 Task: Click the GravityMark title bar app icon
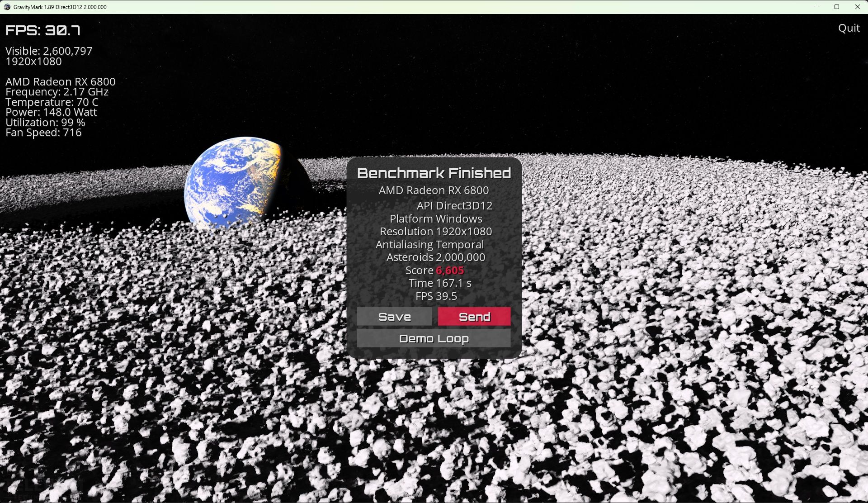[x=7, y=7]
